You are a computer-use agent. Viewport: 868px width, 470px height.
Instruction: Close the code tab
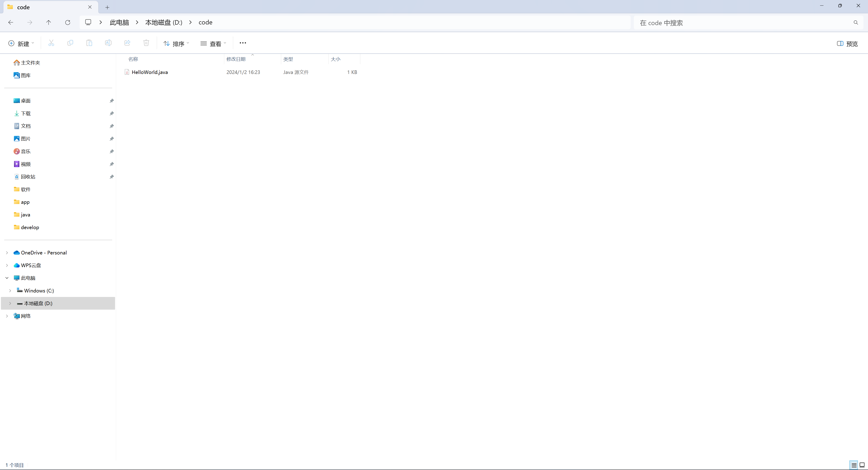[x=90, y=7]
